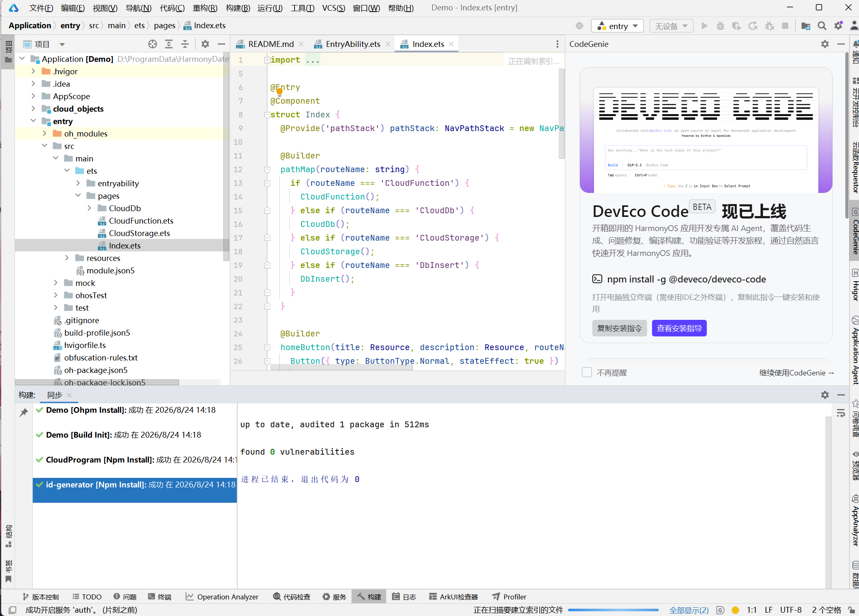
Task: Click Collapse All icon in project panel
Action: pos(185,44)
